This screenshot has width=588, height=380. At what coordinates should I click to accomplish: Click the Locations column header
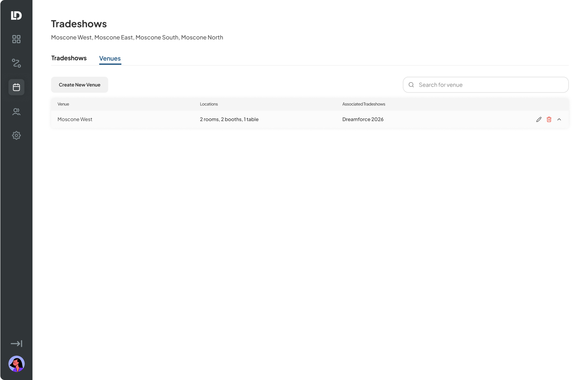click(209, 104)
